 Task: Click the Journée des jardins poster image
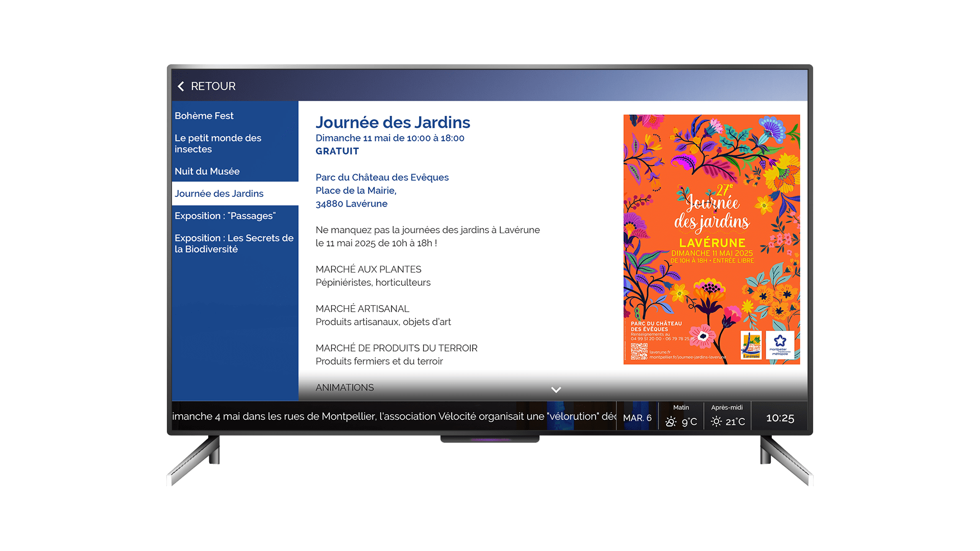(x=712, y=239)
